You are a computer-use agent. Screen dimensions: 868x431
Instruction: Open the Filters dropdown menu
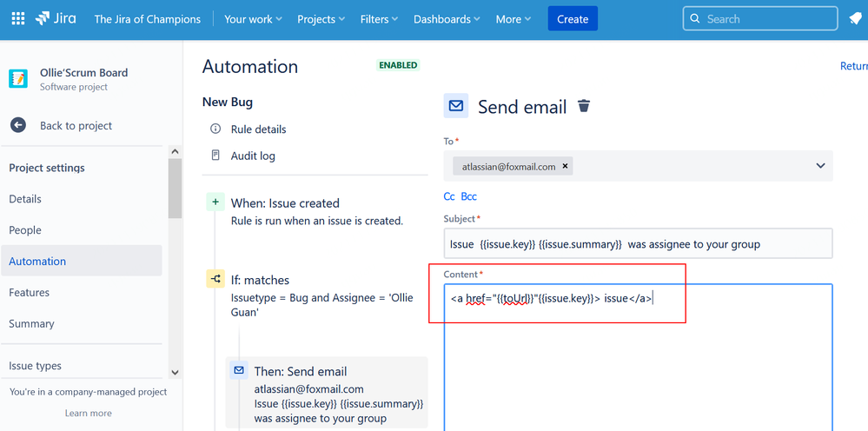click(x=379, y=19)
